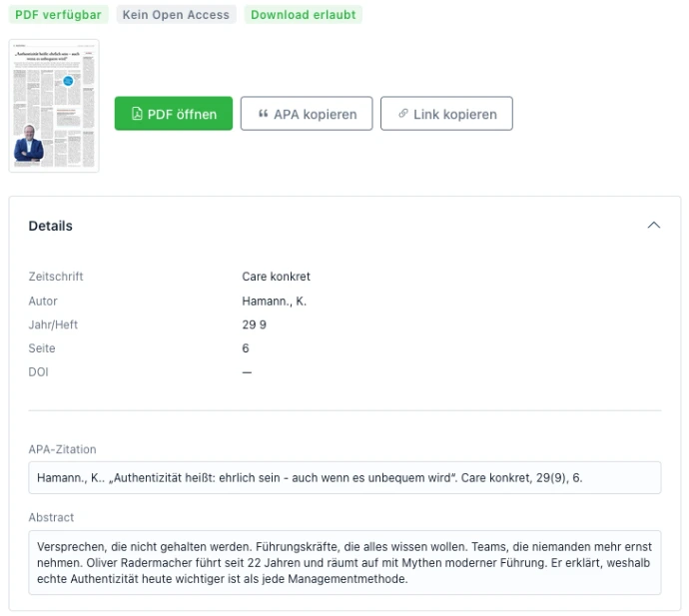Click the quotation mark icon before APA kopieren
The width and height of the screenshot is (689, 616).
click(263, 114)
